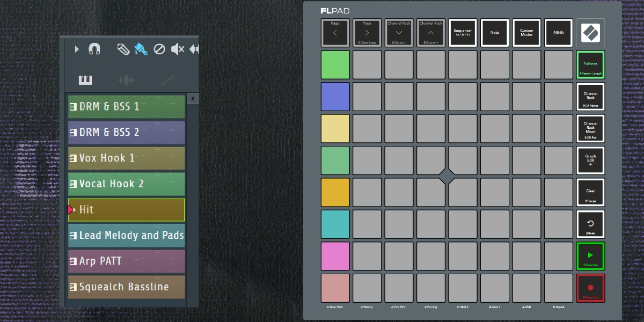Select the Arp PATT pattern
This screenshot has width=644, height=322.
click(x=127, y=261)
